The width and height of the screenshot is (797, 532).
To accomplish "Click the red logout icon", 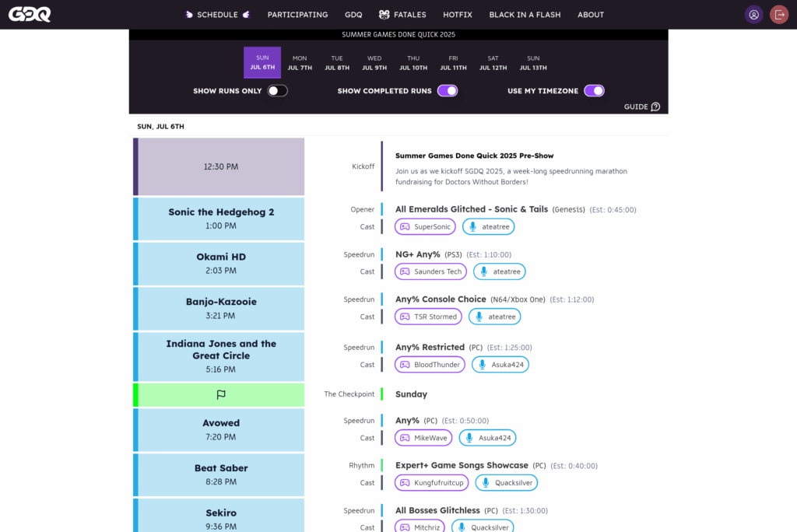I will (x=779, y=15).
